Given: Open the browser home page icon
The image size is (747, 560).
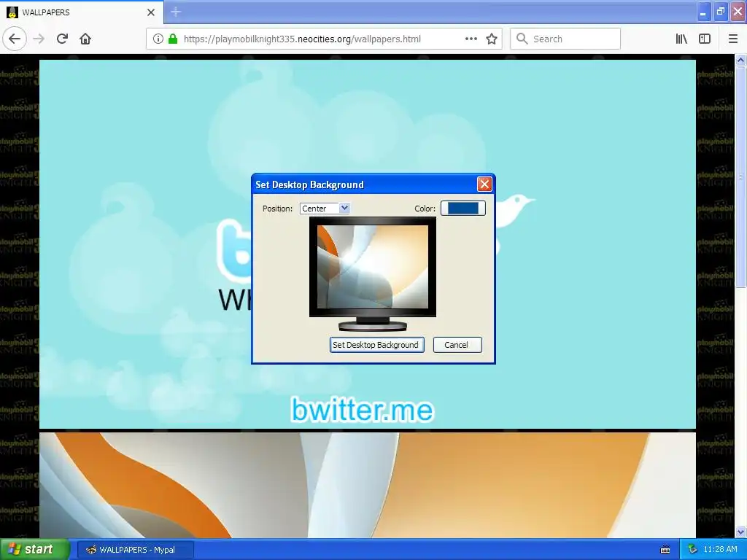Looking at the screenshot, I should (85, 39).
